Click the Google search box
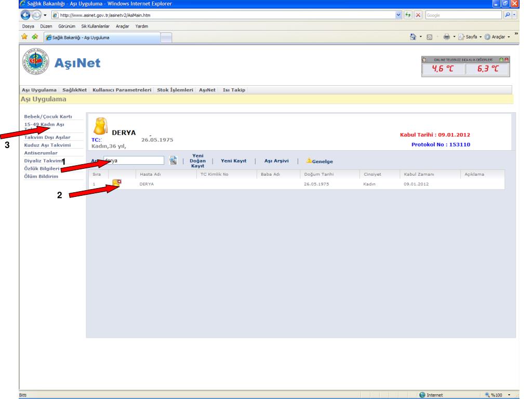This screenshot has height=399, width=532. 463,15
